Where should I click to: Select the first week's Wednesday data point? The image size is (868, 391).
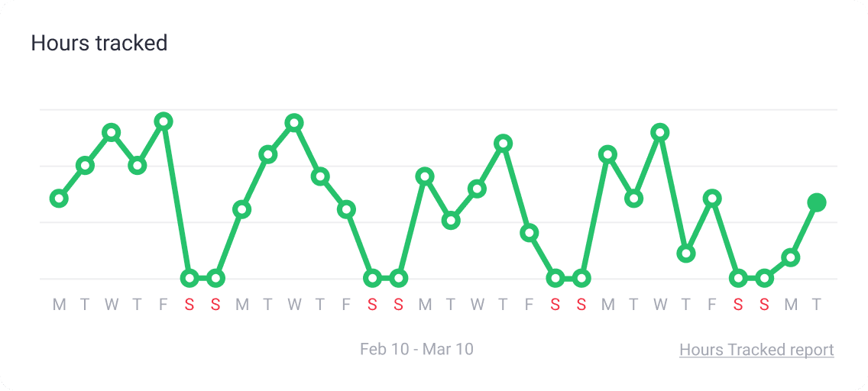(112, 133)
